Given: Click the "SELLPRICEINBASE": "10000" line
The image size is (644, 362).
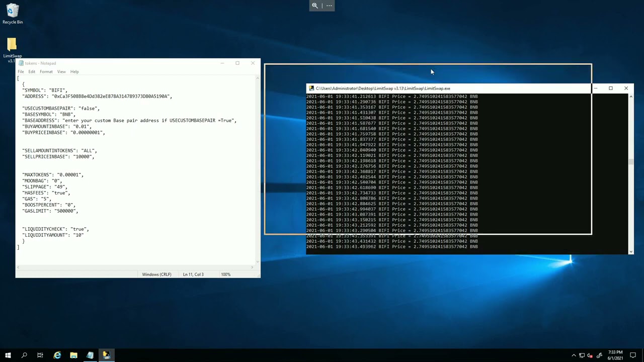Looking at the screenshot, I should click(58, 157).
